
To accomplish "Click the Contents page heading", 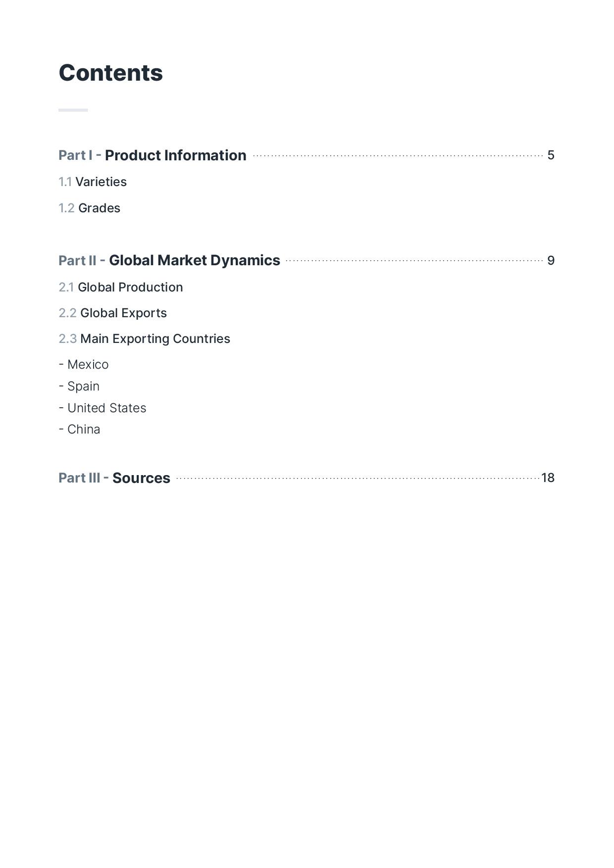I will pyautogui.click(x=110, y=73).
